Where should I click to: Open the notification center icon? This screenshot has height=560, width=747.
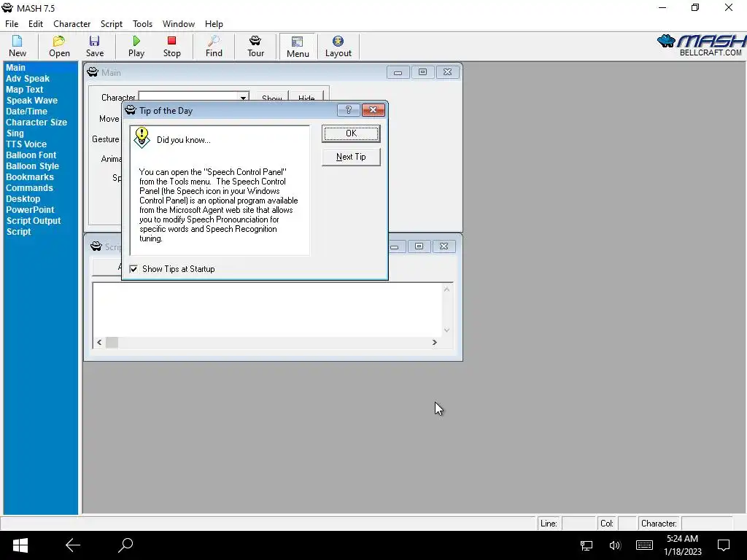pyautogui.click(x=724, y=545)
